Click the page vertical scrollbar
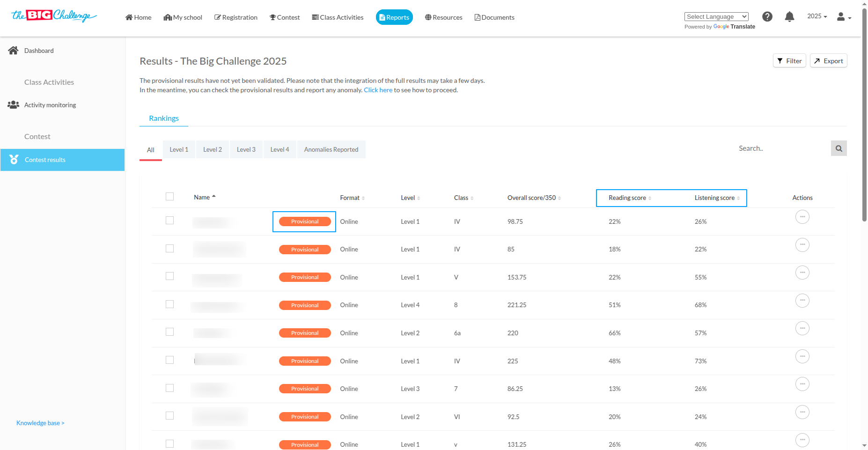 point(864,115)
